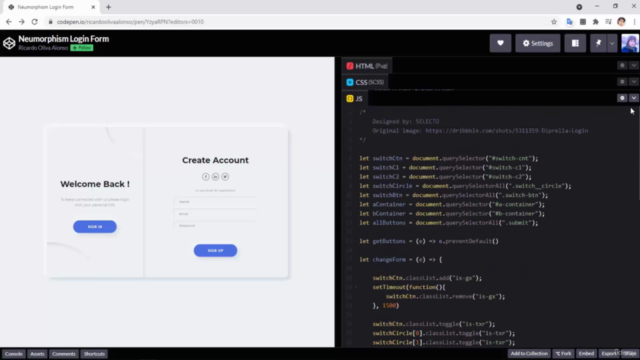Open the dribbble link in code comment

click(507, 131)
